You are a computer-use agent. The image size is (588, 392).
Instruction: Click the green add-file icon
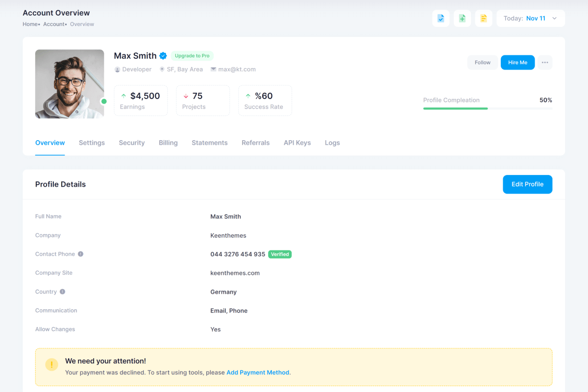tap(462, 19)
